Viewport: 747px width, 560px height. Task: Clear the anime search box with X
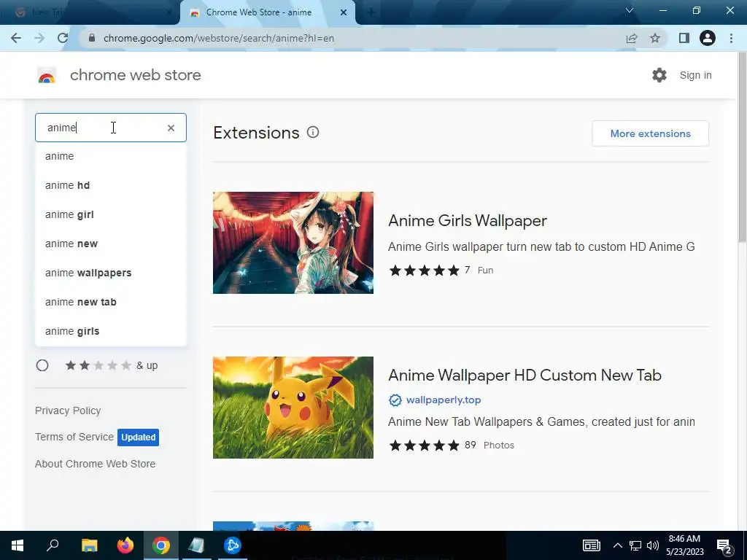[171, 128]
